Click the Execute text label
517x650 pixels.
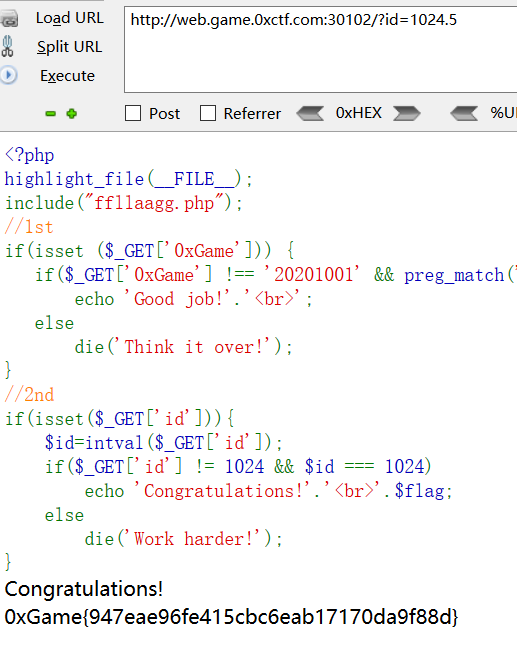67,76
